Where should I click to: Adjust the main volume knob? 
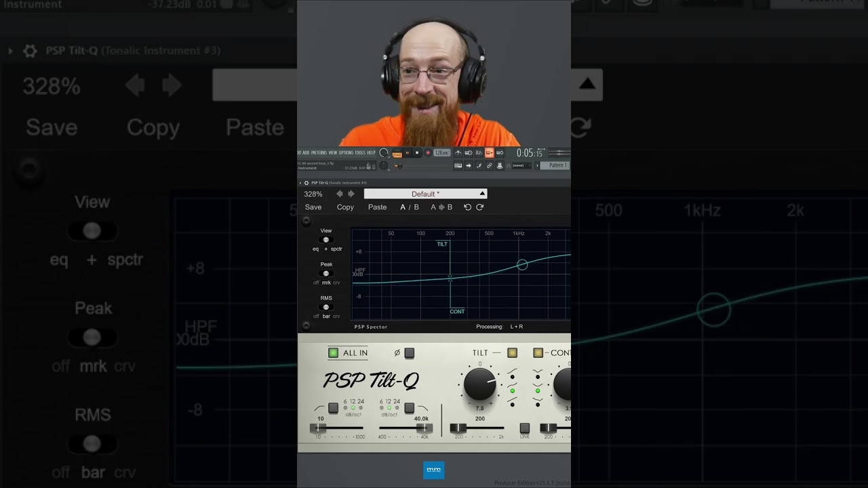click(x=384, y=153)
